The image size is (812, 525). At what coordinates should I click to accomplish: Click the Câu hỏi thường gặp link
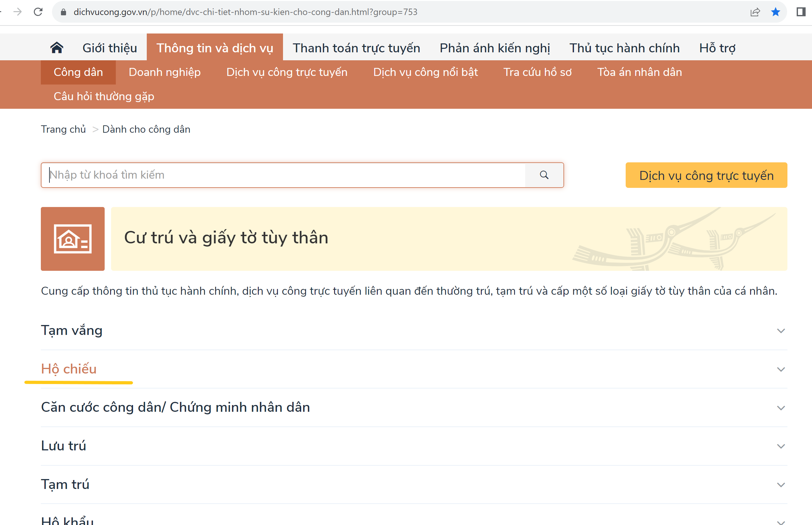click(104, 96)
